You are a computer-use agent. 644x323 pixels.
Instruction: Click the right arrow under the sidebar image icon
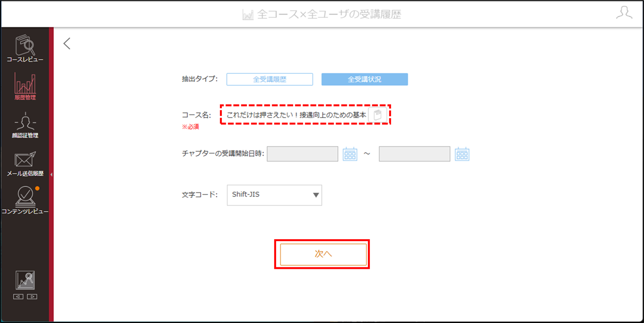32,296
